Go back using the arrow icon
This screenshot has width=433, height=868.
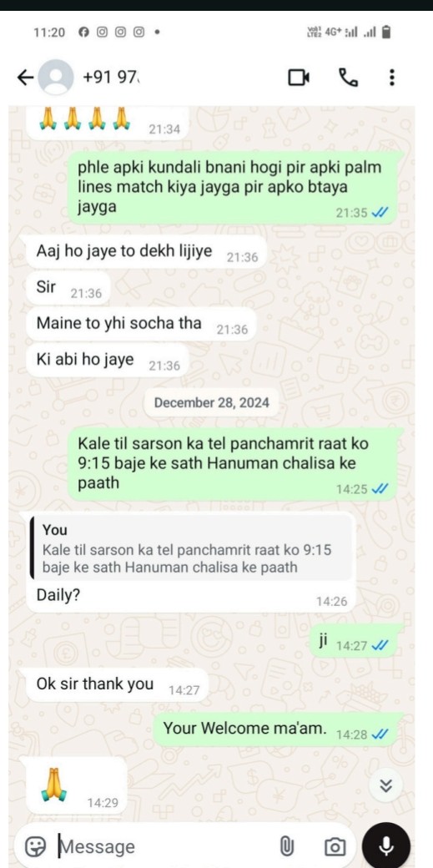click(26, 78)
